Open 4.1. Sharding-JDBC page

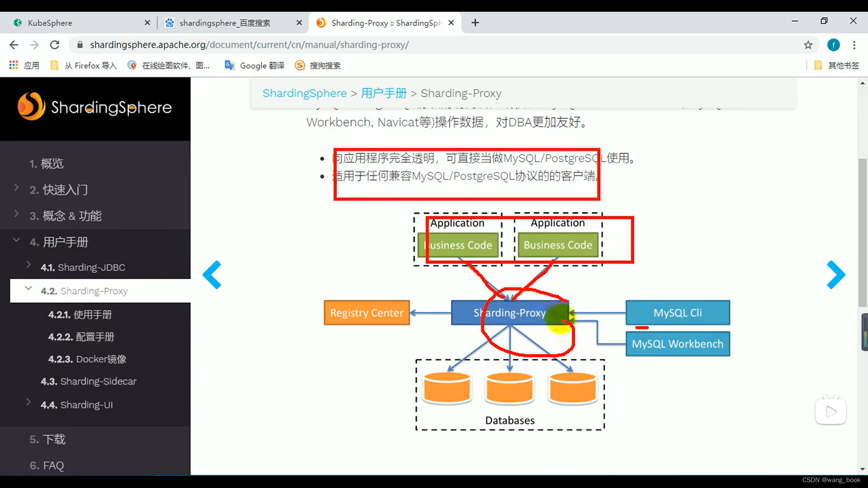click(x=83, y=267)
